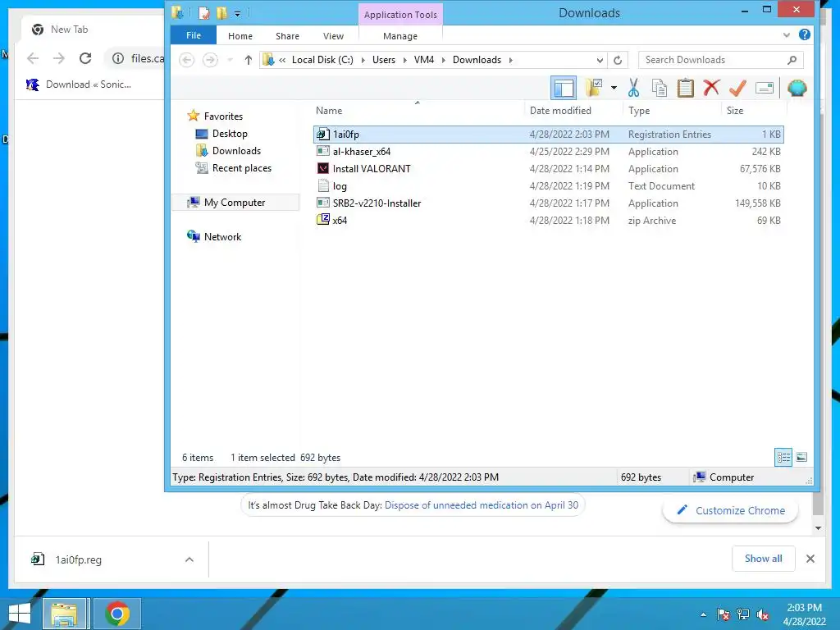
Task: Open Downloads in navigation pane
Action: [228, 151]
